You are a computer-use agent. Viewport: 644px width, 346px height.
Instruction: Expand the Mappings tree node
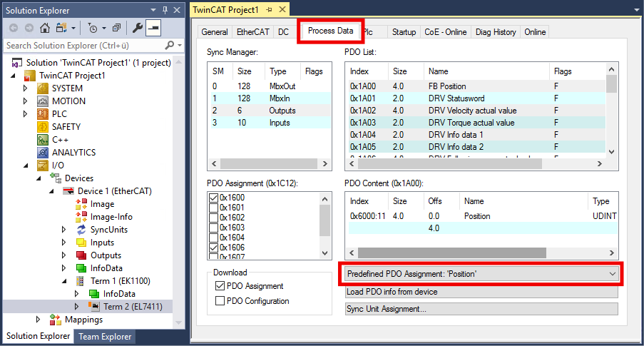coord(38,320)
